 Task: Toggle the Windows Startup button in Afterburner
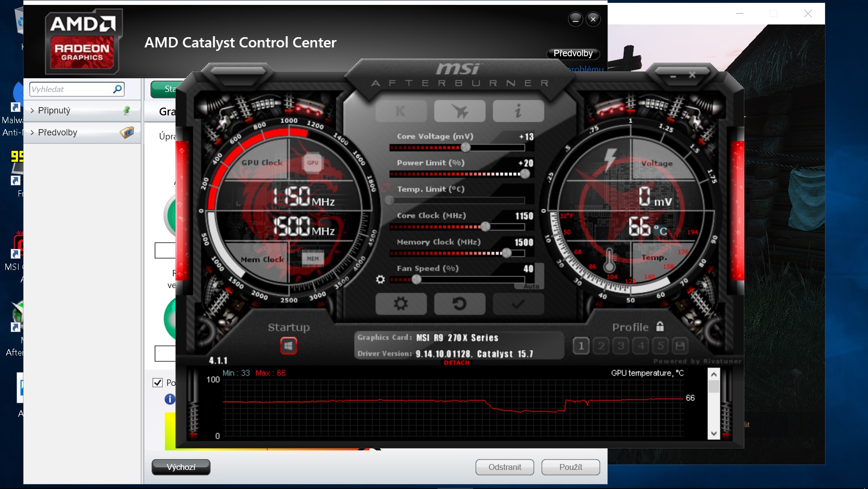pos(288,346)
